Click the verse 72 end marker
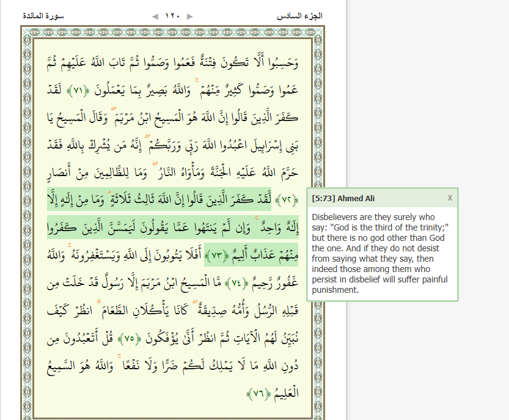This screenshot has height=420, width=509. (x=286, y=199)
